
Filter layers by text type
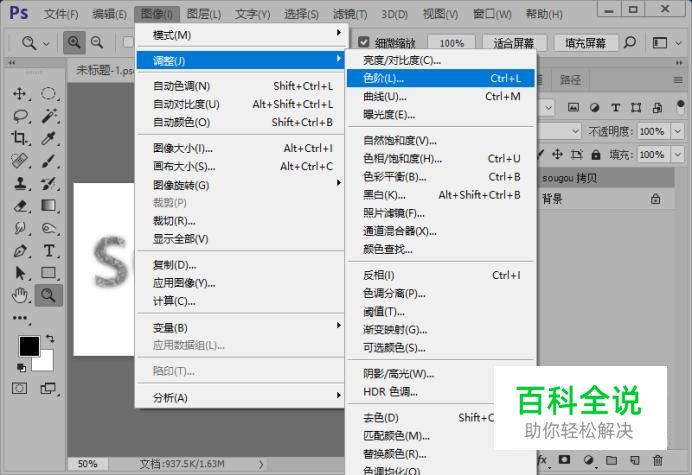pos(616,107)
